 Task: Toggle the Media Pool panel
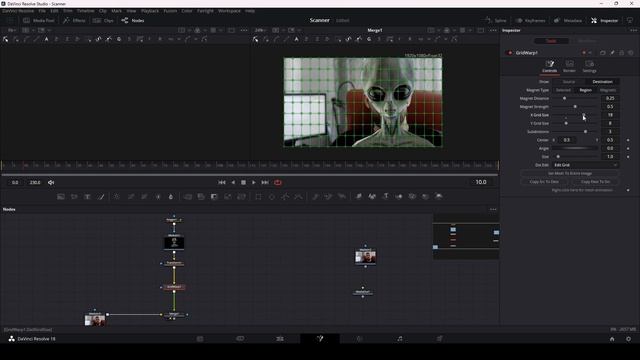(x=39, y=20)
